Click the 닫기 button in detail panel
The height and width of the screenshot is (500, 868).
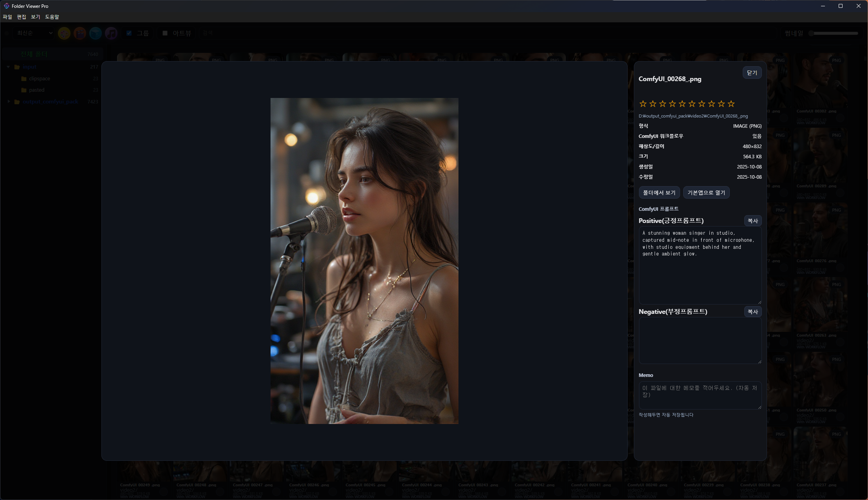pyautogui.click(x=752, y=73)
